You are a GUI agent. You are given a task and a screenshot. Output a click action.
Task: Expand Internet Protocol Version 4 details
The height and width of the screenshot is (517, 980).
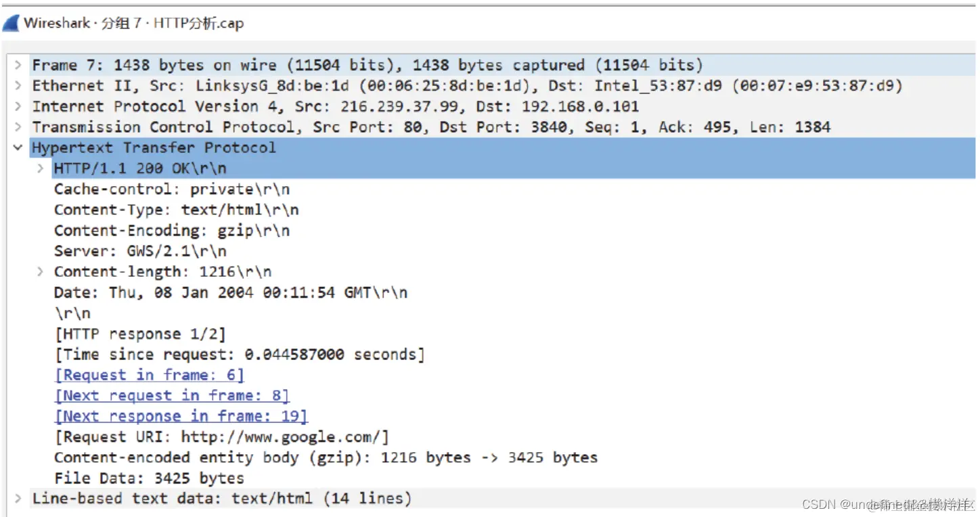tap(18, 107)
